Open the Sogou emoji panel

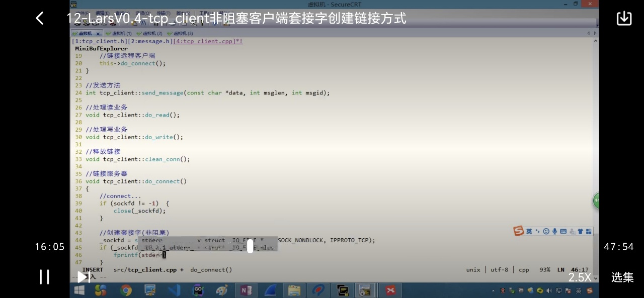point(546,231)
